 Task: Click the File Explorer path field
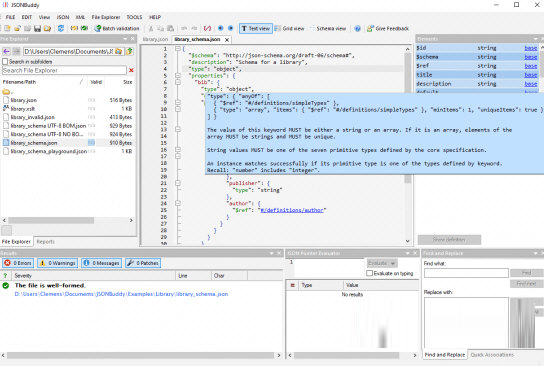(x=69, y=51)
